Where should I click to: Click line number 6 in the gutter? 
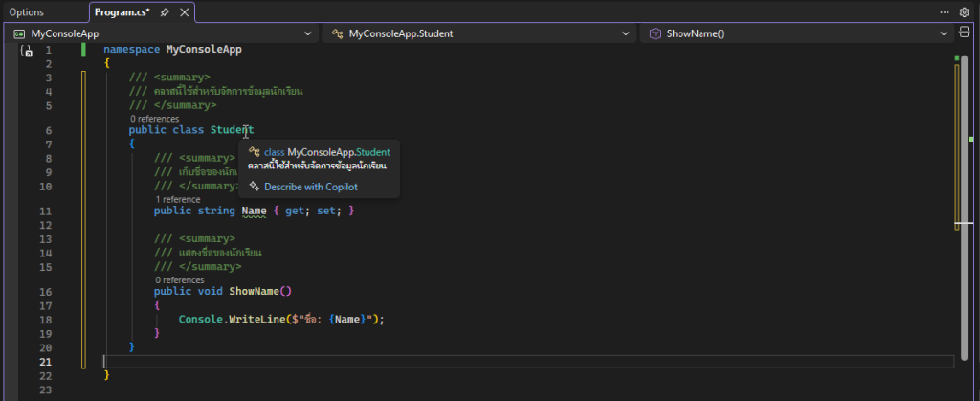click(x=49, y=130)
